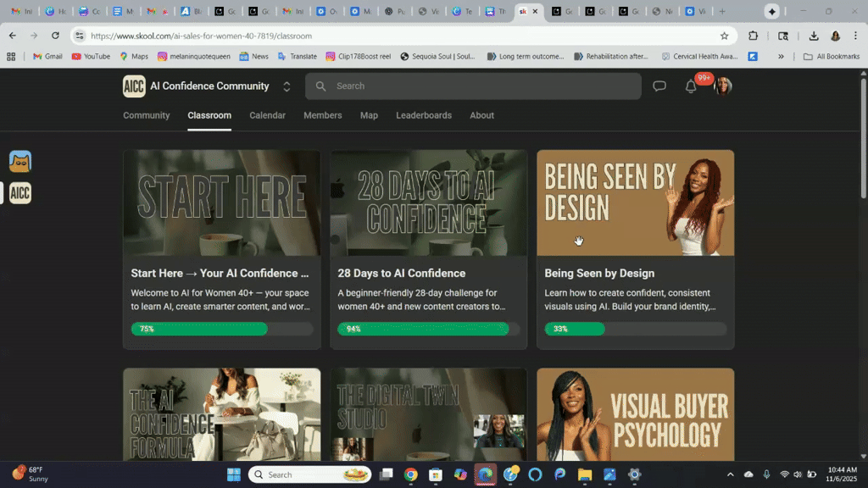This screenshot has width=868, height=488.
Task: Open the Chrome three-dot menu
Action: tap(855, 36)
